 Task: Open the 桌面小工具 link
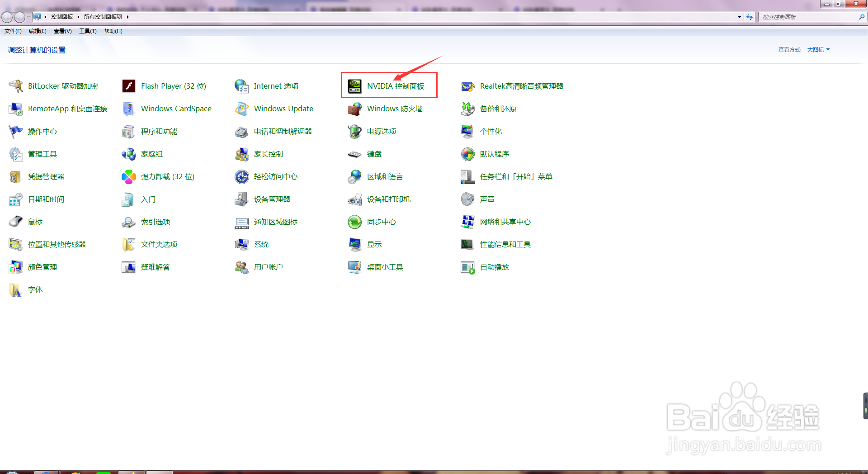pos(385,267)
